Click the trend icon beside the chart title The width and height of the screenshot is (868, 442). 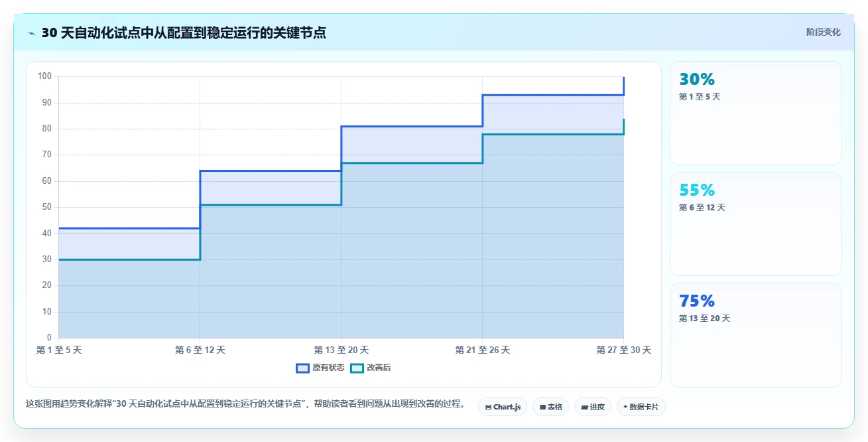click(31, 33)
